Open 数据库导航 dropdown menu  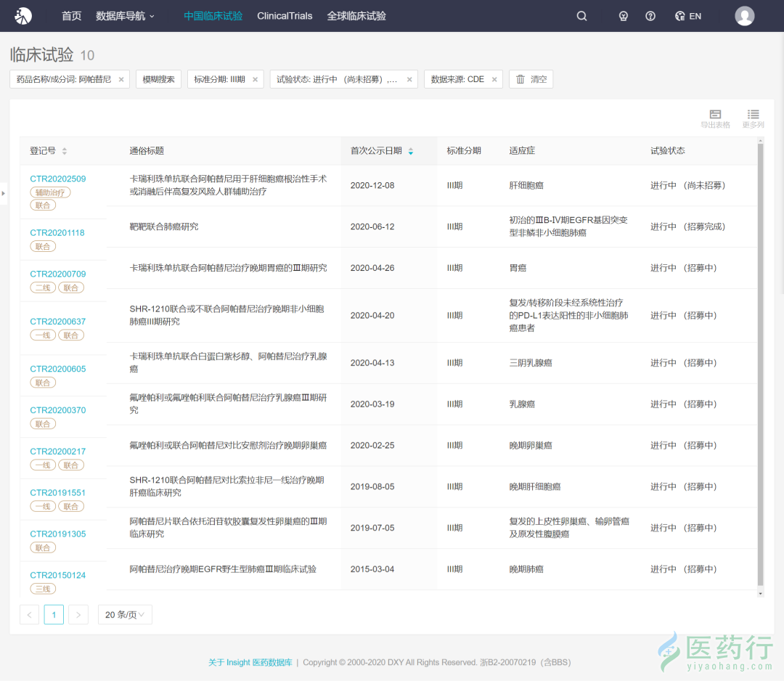(x=125, y=16)
